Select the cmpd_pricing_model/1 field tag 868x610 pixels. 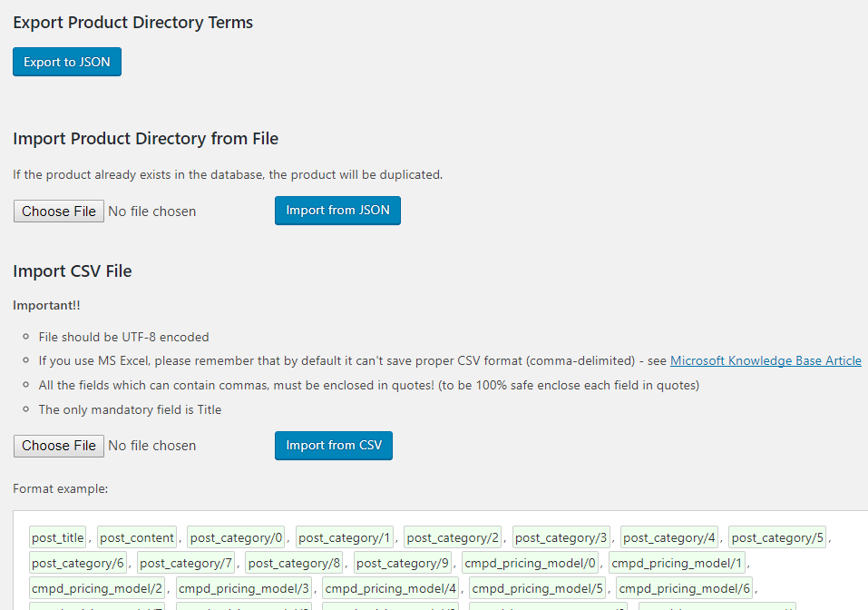[x=678, y=563]
